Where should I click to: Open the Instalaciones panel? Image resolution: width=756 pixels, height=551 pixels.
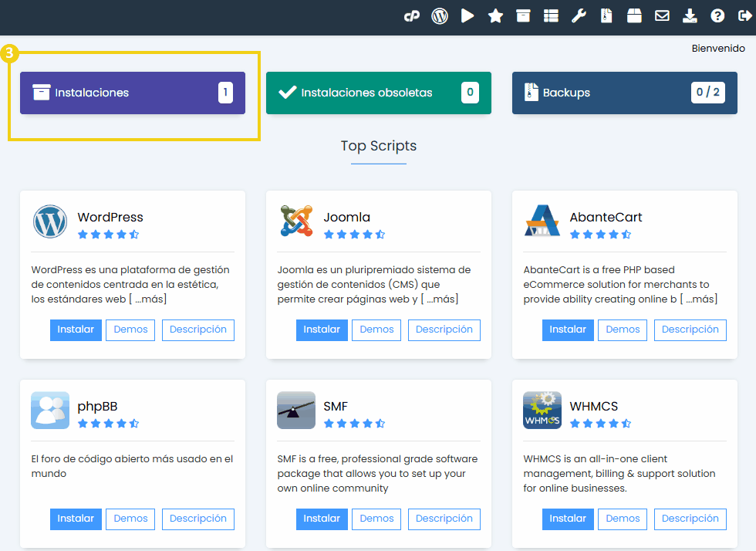(x=133, y=93)
